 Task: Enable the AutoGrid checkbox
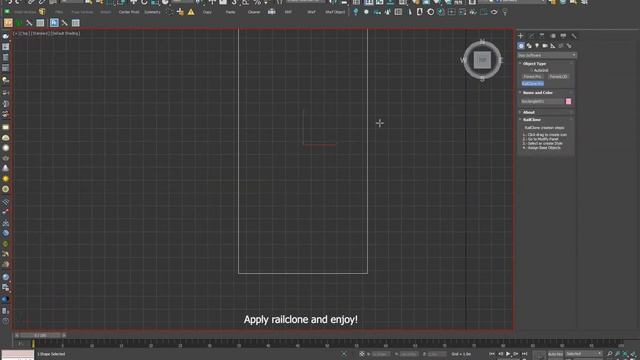click(x=532, y=70)
